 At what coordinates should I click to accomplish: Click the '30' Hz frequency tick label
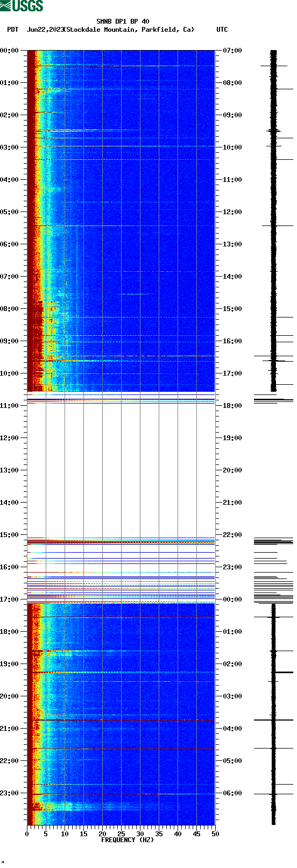point(140,834)
